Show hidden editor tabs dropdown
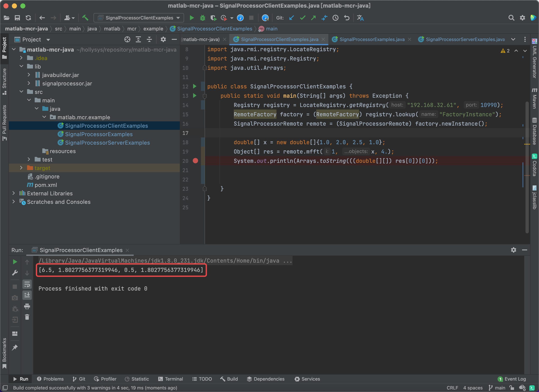 [513, 40]
